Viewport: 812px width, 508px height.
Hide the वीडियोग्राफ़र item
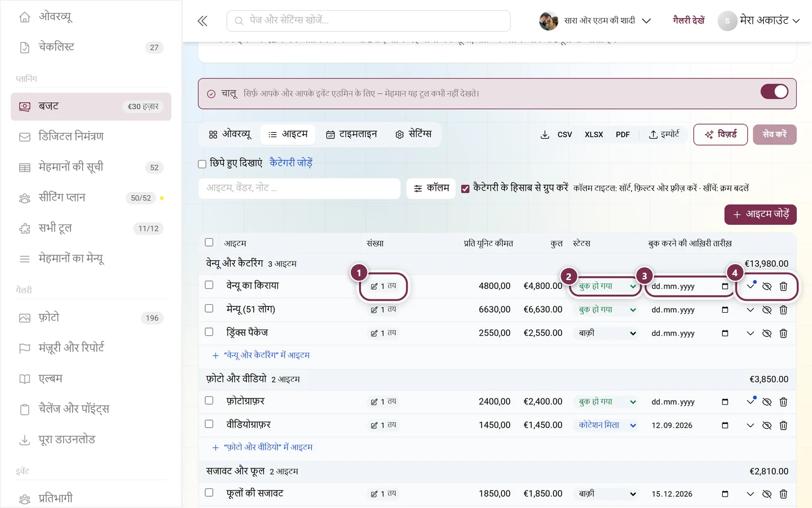pos(767,426)
